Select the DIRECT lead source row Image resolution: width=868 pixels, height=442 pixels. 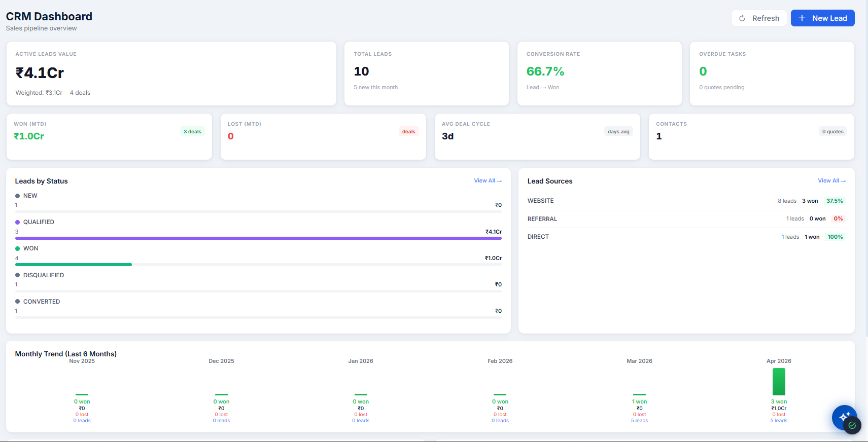pos(686,237)
